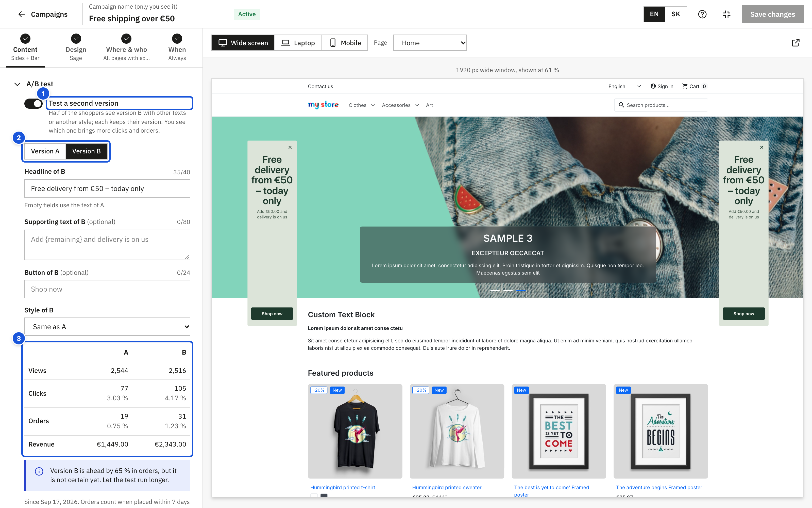This screenshot has width=812, height=508.
Task: Open the Style of B dropdown
Action: 107,327
